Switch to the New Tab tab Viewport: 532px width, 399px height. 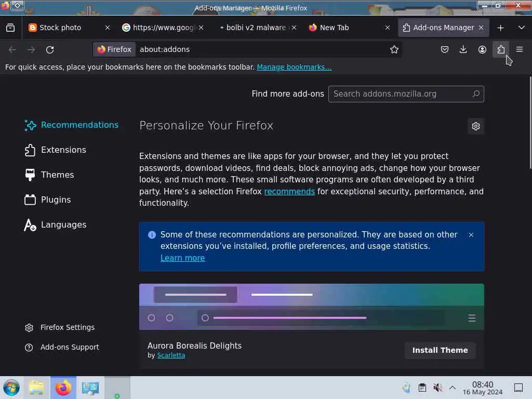(349, 28)
